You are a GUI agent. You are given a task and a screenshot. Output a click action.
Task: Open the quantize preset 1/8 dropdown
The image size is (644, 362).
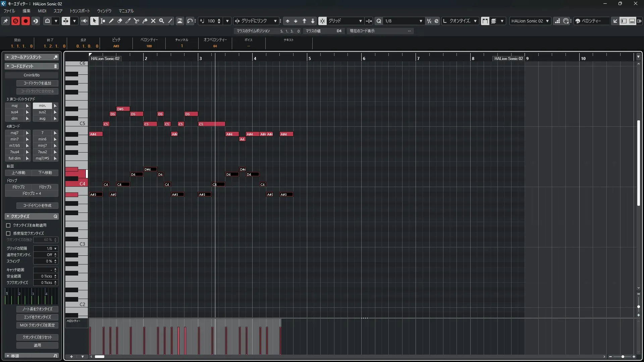click(x=421, y=21)
